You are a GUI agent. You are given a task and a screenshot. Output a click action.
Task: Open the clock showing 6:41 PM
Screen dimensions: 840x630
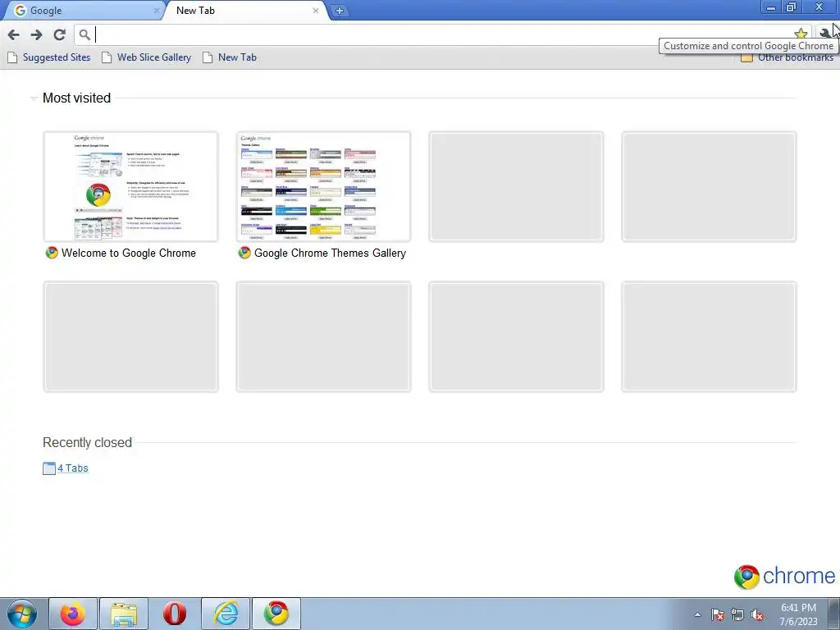click(x=798, y=614)
